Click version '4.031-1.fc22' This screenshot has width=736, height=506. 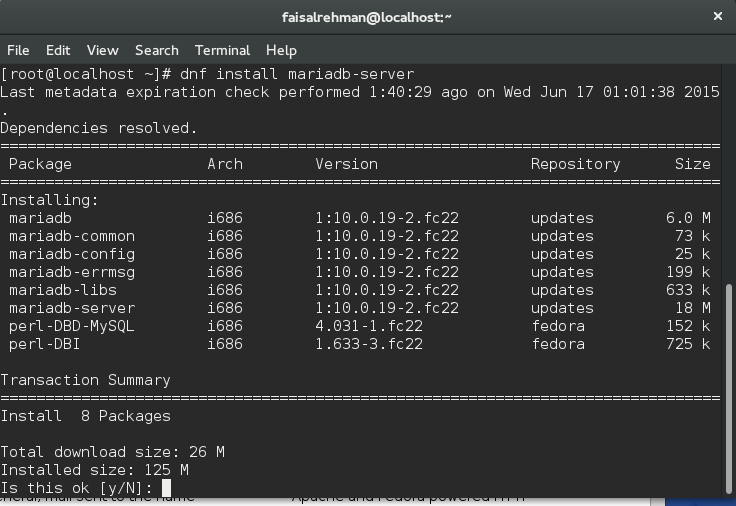click(x=369, y=326)
